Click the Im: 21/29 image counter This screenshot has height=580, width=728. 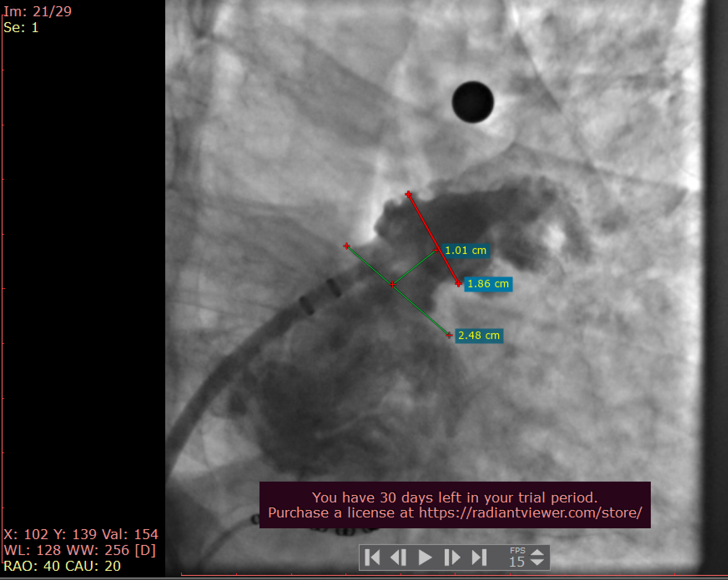click(x=38, y=11)
